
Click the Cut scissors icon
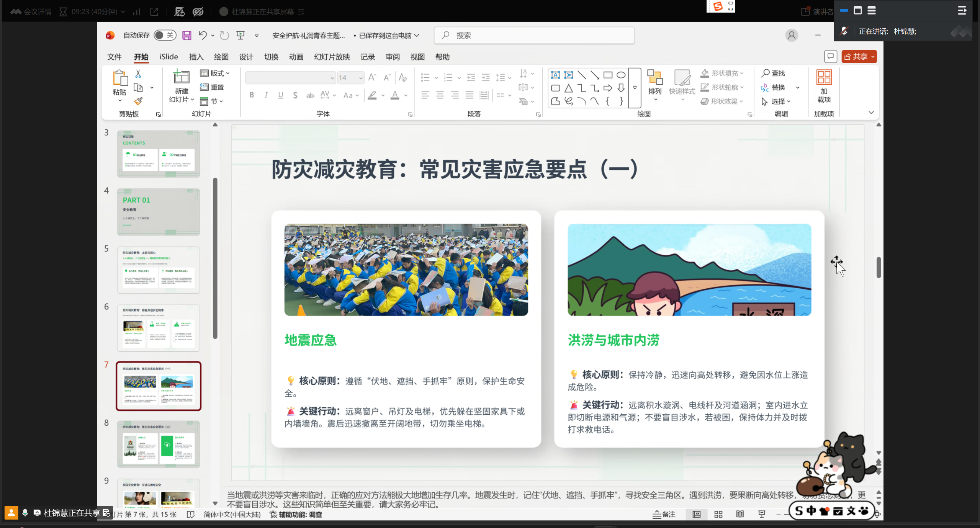138,74
